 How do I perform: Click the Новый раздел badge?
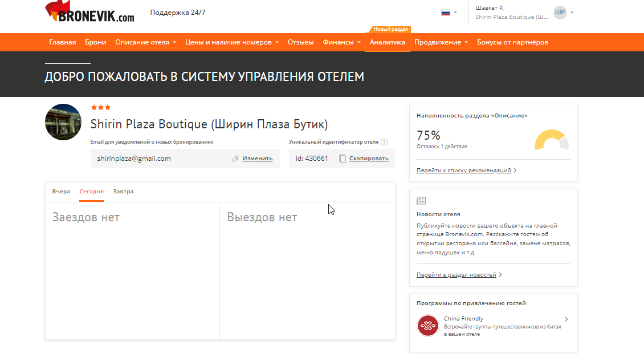[x=390, y=29]
